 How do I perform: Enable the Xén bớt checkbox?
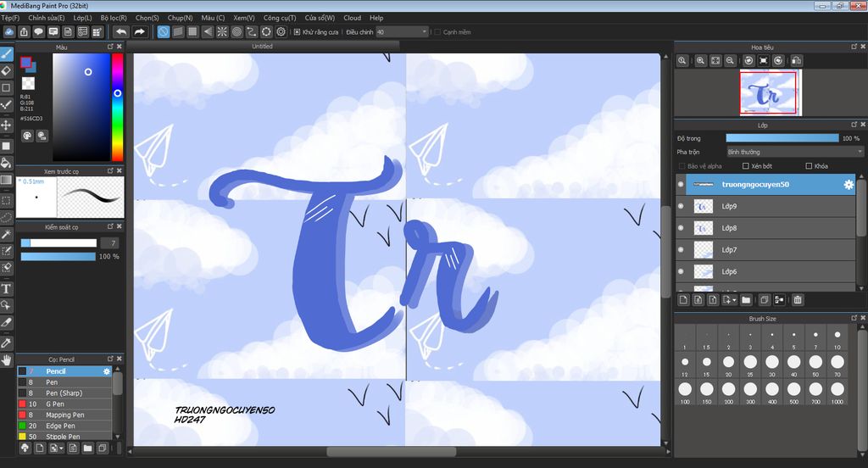[746, 166]
